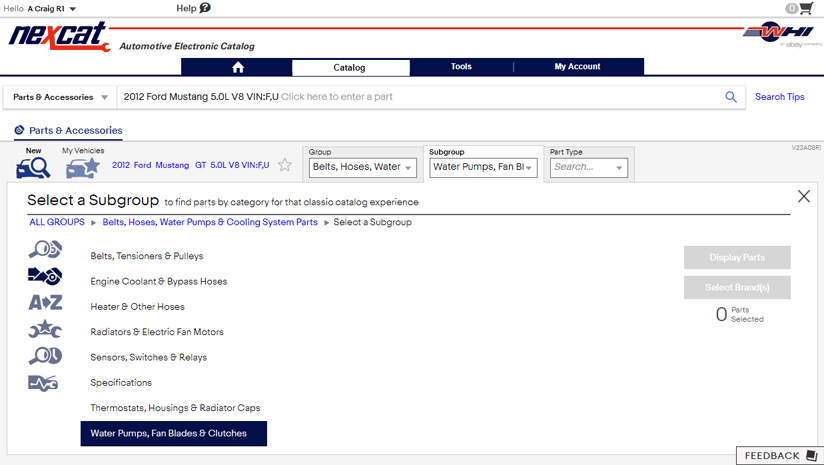The width and height of the screenshot is (824, 465).
Task: Close the Select a Subgroup panel
Action: 804,197
